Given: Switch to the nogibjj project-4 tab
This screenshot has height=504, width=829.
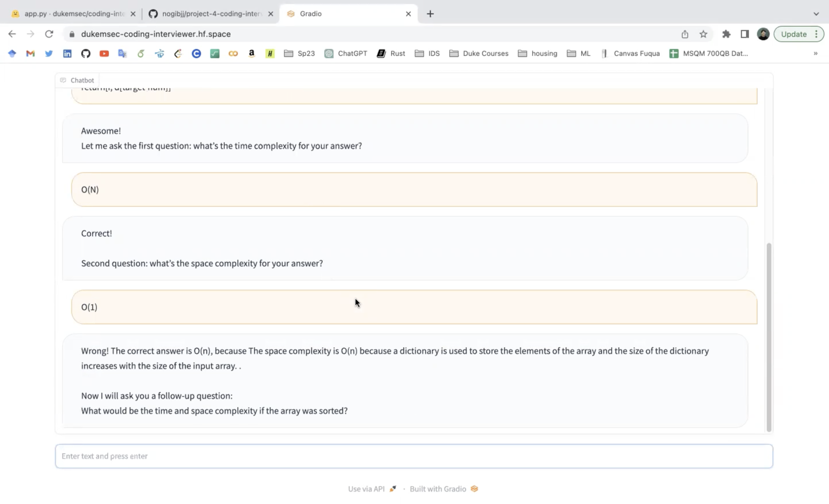Looking at the screenshot, I should (x=205, y=14).
